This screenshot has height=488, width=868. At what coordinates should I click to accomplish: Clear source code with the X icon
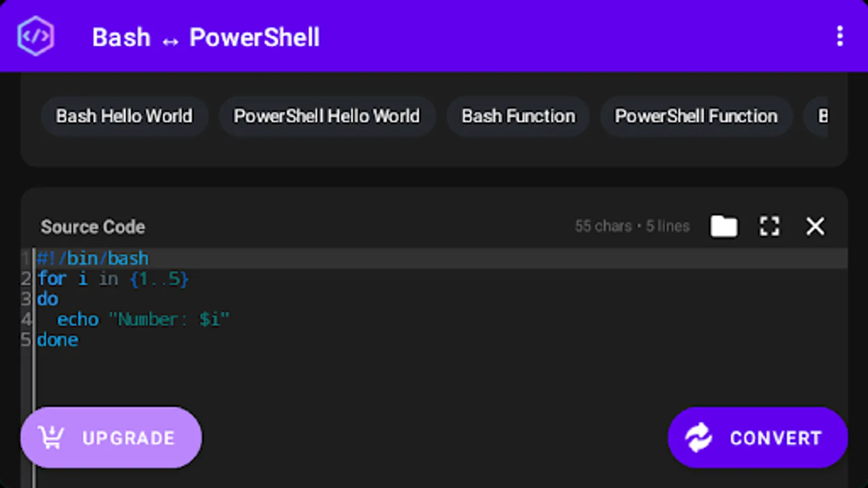pos(815,226)
